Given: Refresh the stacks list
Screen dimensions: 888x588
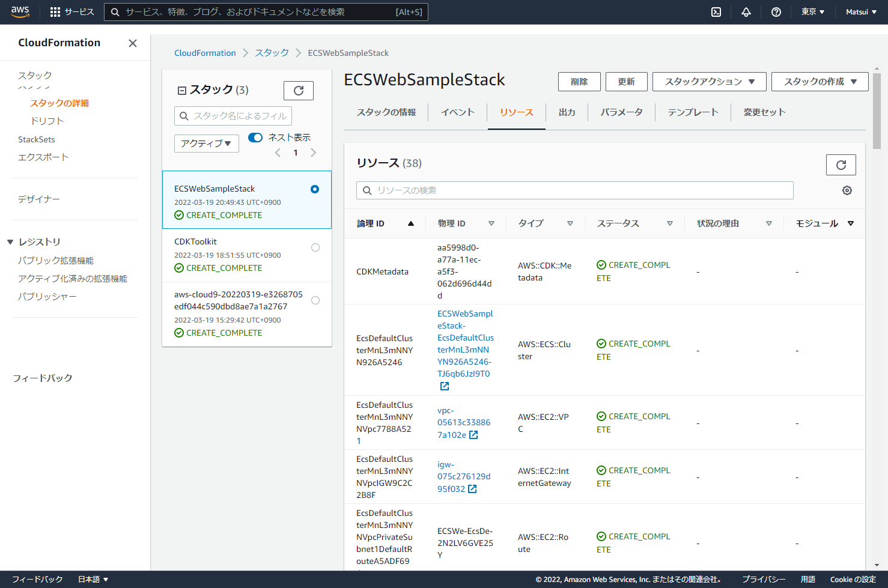Looking at the screenshot, I should point(299,91).
